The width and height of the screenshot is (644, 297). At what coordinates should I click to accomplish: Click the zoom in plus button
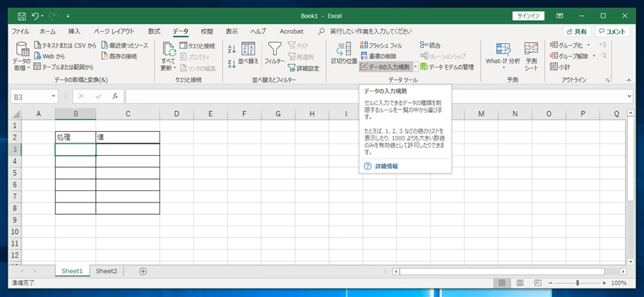tap(604, 283)
